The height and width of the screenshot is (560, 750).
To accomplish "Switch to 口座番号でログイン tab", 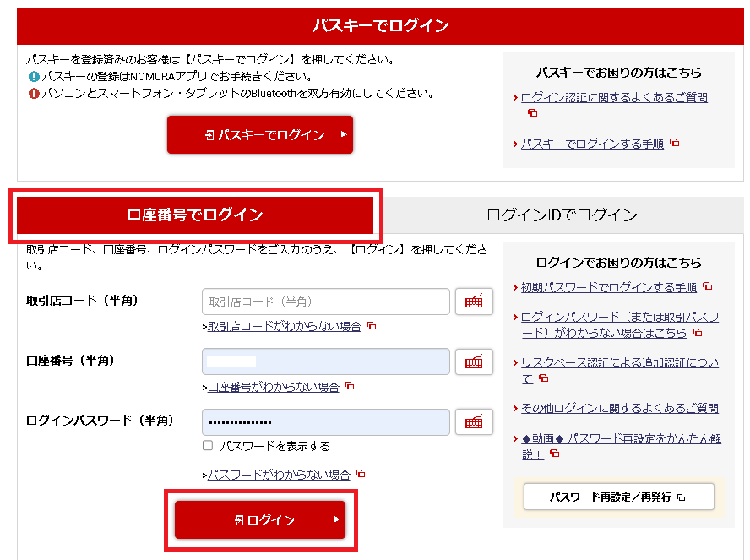I will 195,215.
